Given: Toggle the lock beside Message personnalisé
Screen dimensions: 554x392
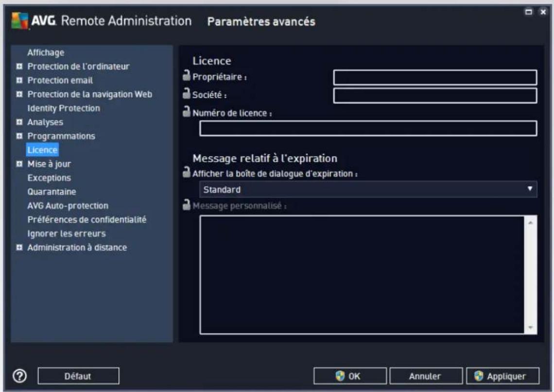Looking at the screenshot, I should coord(186,205).
